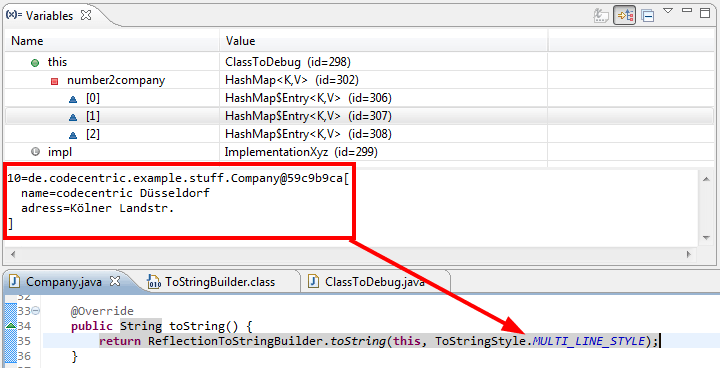Switch to the ToStringBuilder.class tab
Image resolution: width=720 pixels, height=368 pixels.
coord(211,281)
